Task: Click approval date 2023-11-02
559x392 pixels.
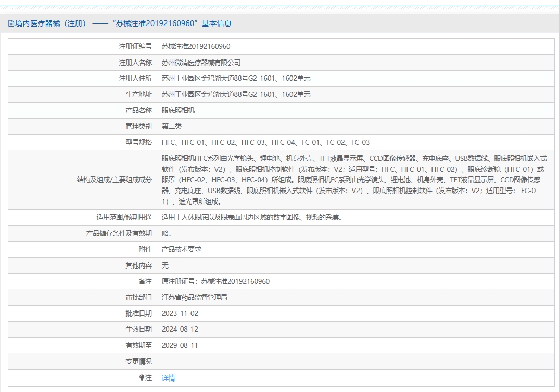Action: 180,313
